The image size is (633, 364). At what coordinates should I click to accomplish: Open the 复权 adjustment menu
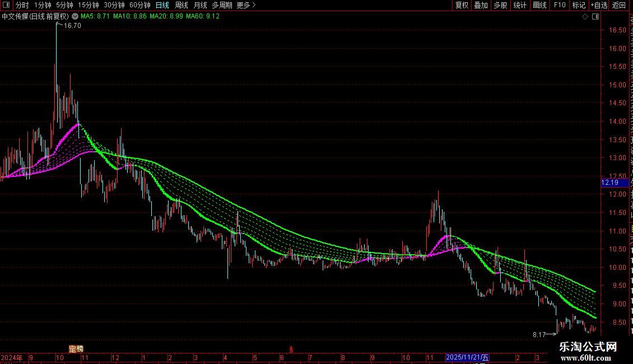pyautogui.click(x=462, y=5)
